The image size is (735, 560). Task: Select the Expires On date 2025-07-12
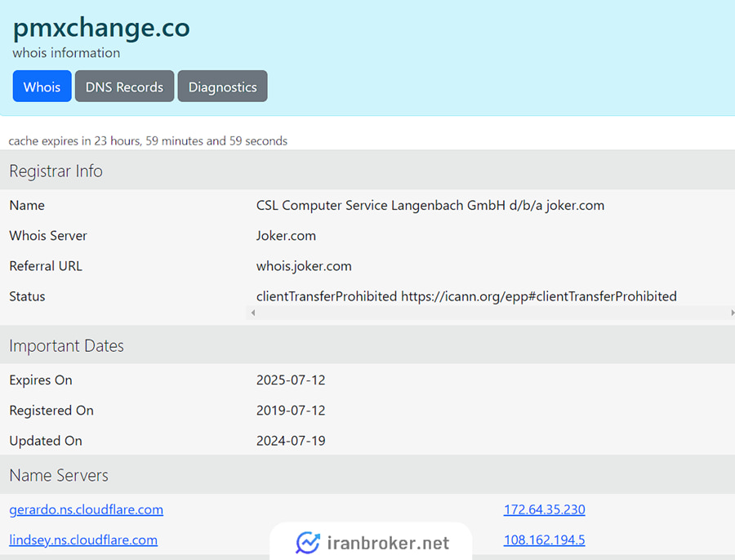[291, 380]
